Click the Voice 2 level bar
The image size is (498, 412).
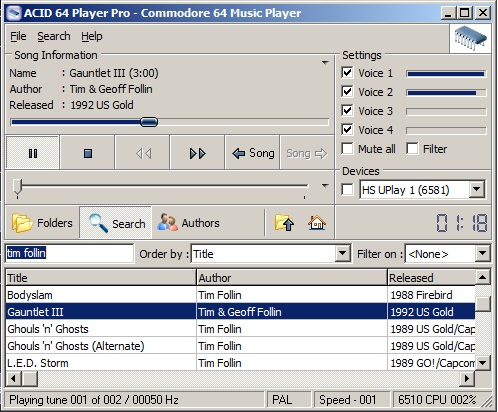(446, 93)
